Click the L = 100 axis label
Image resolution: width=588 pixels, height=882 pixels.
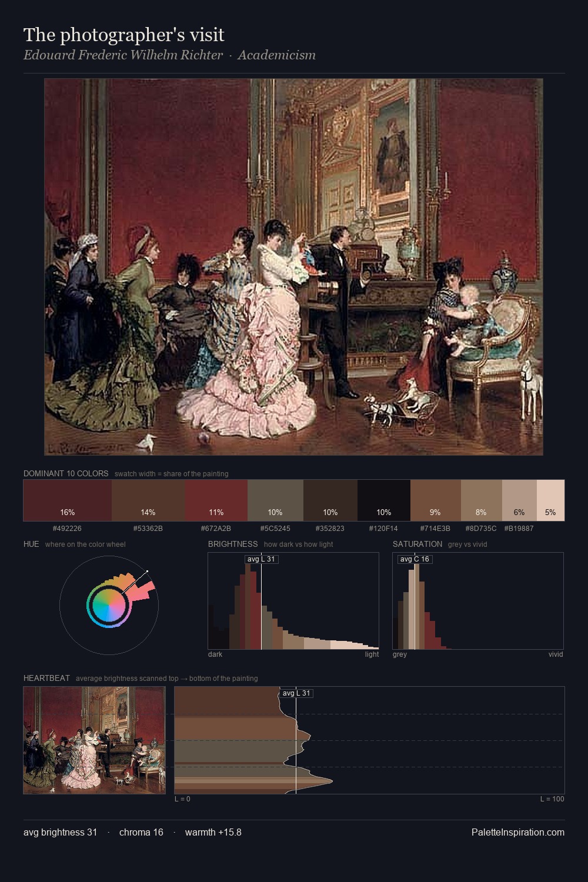tap(552, 799)
